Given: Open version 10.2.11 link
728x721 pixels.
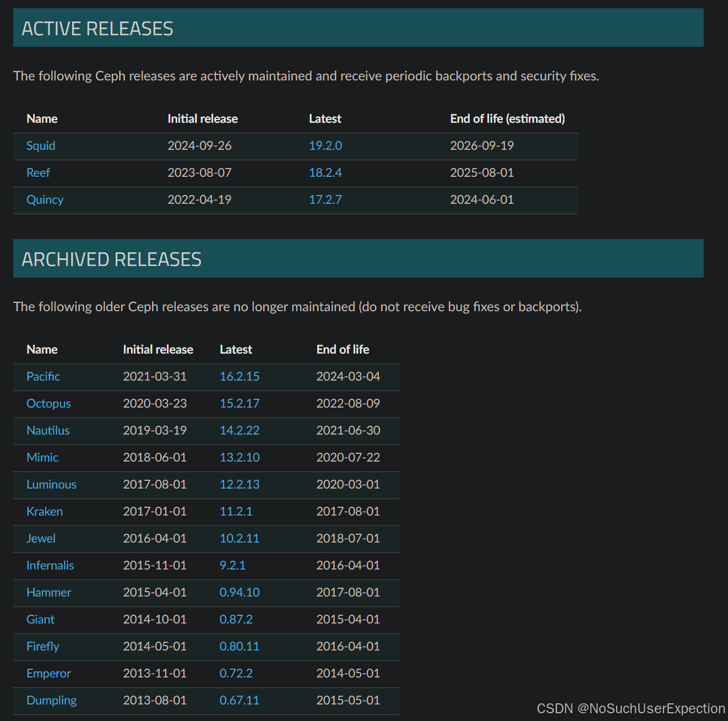Looking at the screenshot, I should [x=240, y=539].
